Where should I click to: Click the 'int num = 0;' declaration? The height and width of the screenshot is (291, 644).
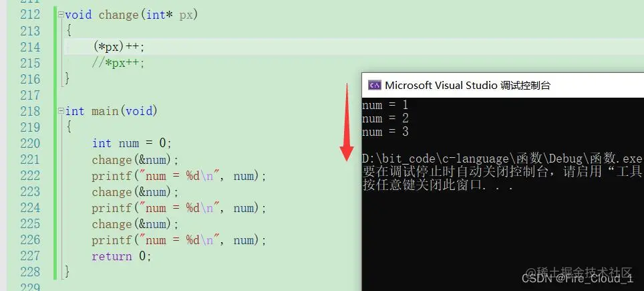[132, 143]
